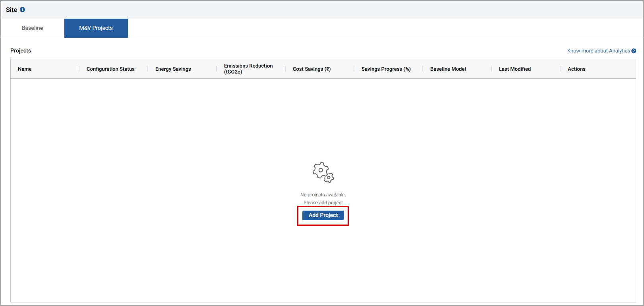The image size is (644, 306).
Task: Click the Last Modified column header
Action: [x=514, y=69]
